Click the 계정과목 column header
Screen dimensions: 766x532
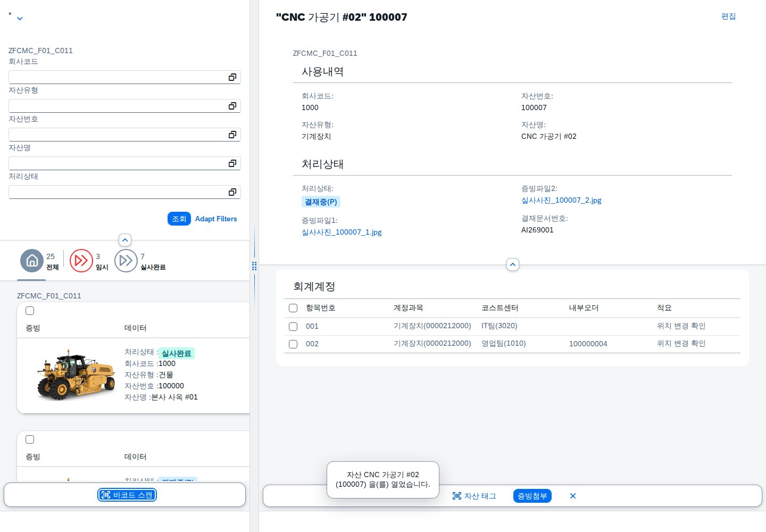[x=408, y=308]
